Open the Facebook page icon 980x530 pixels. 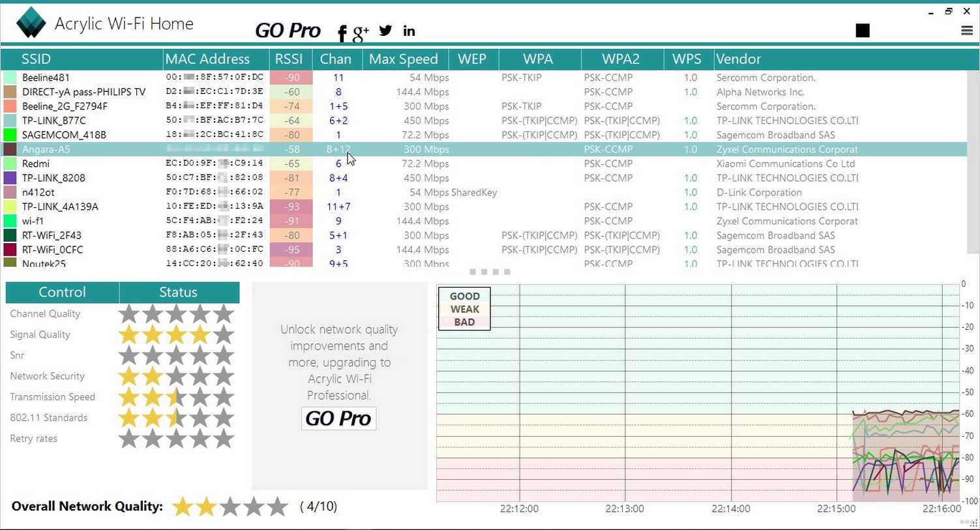342,32
